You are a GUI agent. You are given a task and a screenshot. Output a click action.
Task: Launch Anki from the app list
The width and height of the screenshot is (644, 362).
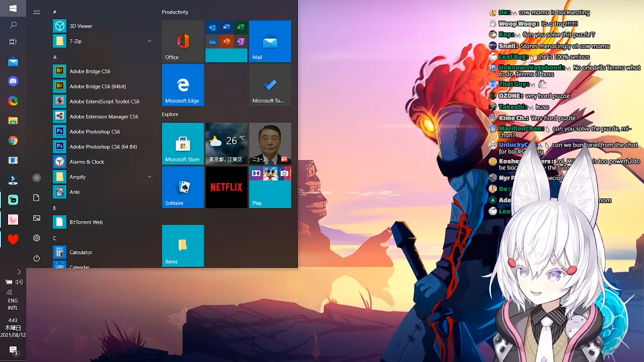[x=103, y=192]
